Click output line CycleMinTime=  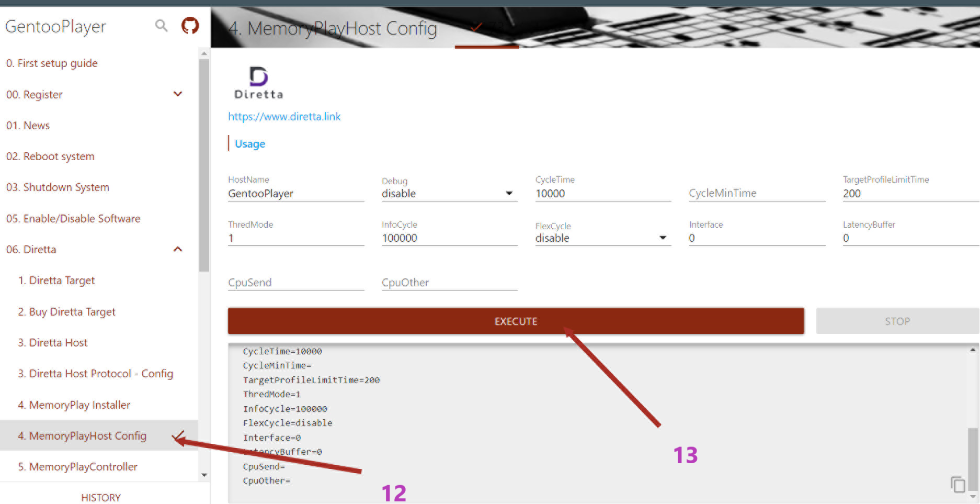pyautogui.click(x=277, y=366)
